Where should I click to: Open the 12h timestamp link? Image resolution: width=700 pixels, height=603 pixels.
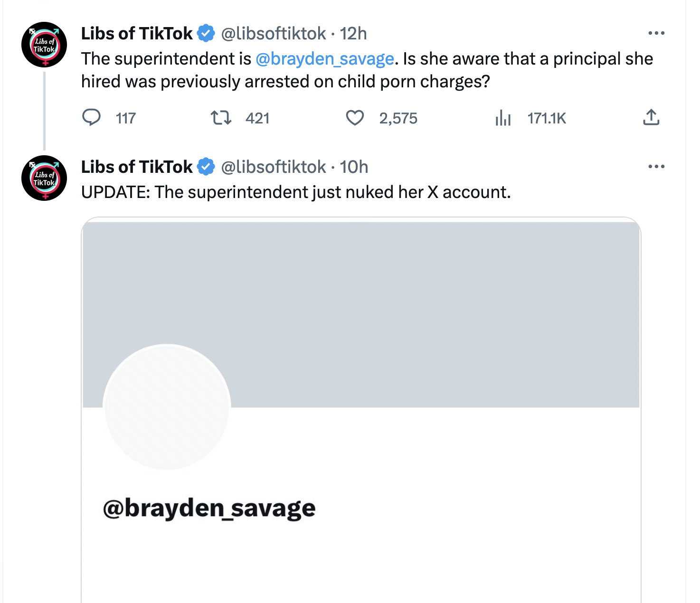[353, 34]
